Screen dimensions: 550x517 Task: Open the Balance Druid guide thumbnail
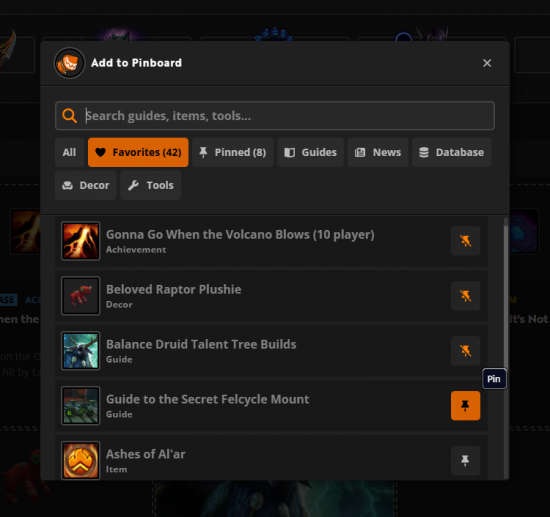[81, 351]
